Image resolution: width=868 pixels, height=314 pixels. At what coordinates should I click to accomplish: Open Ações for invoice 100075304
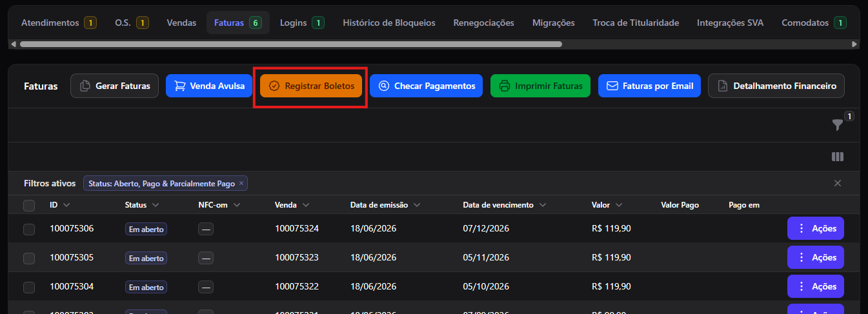(x=815, y=286)
